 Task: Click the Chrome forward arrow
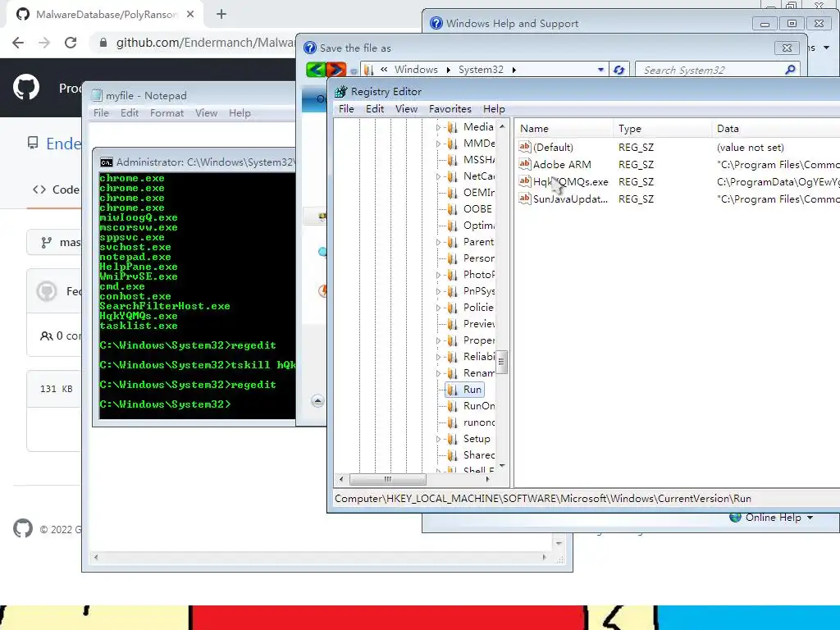pyautogui.click(x=44, y=43)
